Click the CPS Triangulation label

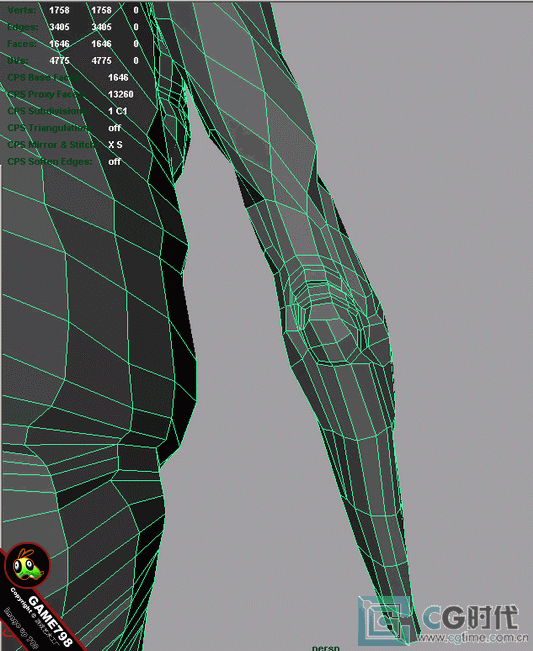(48, 128)
